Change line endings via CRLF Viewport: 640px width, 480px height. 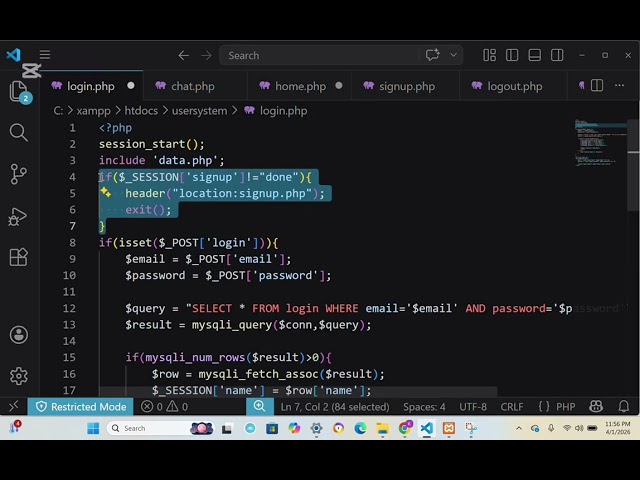click(x=512, y=407)
